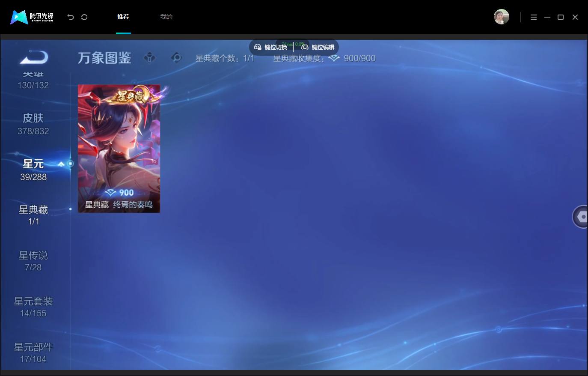Open the hamburger menu icon
This screenshot has height=376, width=588.
pyautogui.click(x=534, y=17)
